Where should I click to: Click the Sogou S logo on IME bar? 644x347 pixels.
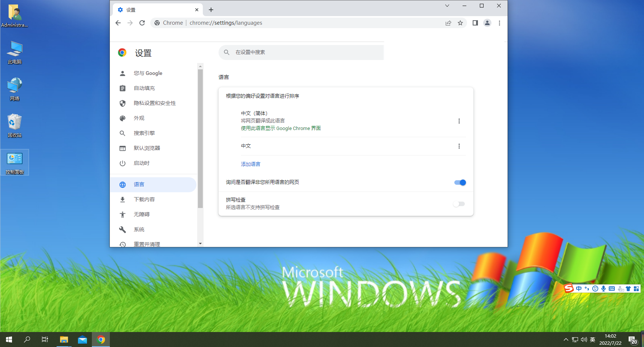click(569, 288)
